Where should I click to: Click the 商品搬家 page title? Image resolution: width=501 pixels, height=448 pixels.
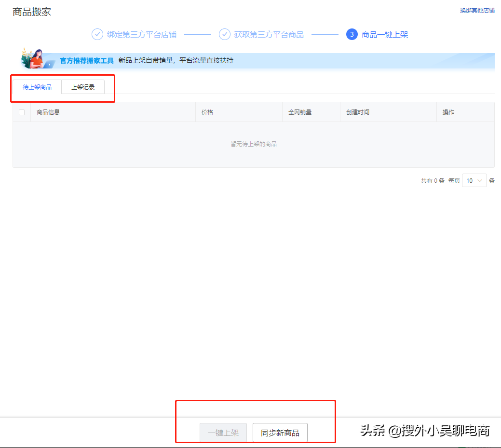click(x=31, y=12)
